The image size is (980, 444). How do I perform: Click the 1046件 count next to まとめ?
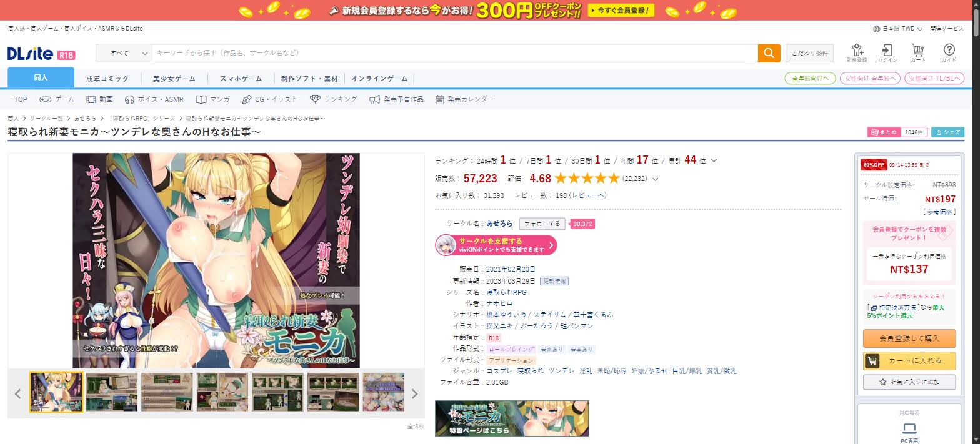point(914,132)
